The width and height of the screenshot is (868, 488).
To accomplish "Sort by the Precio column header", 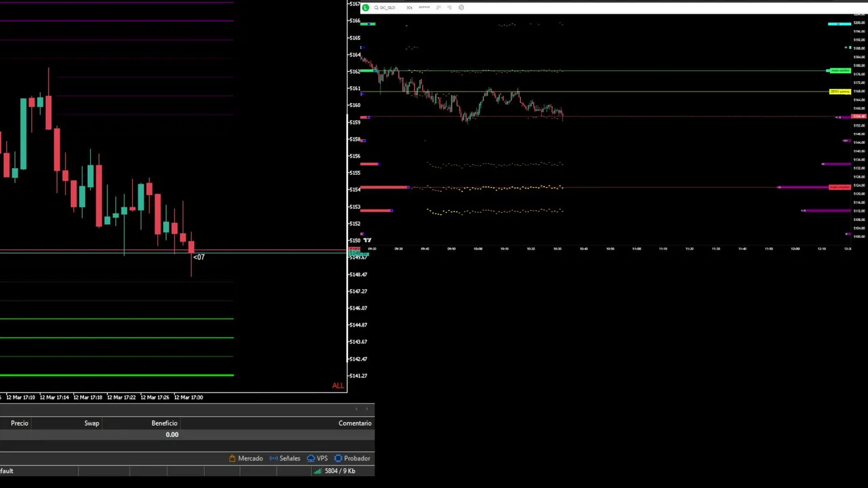I will click(x=20, y=423).
